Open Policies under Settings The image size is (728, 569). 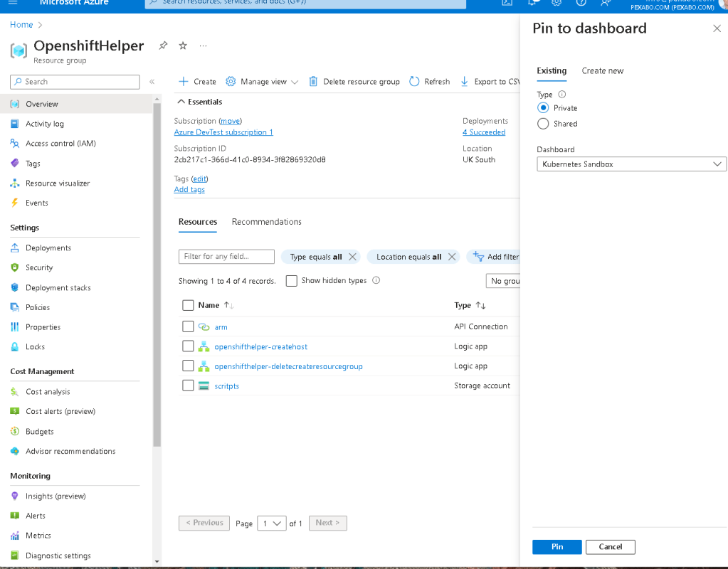[x=38, y=307]
